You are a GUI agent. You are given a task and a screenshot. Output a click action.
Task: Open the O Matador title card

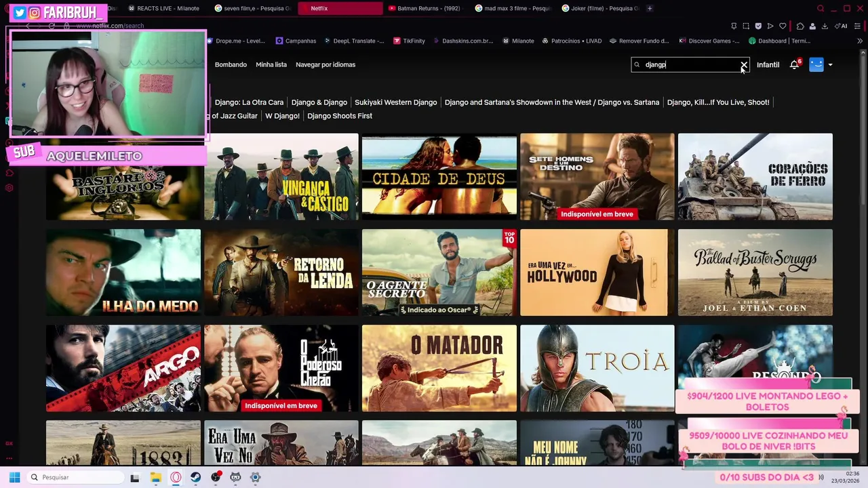coord(439,368)
